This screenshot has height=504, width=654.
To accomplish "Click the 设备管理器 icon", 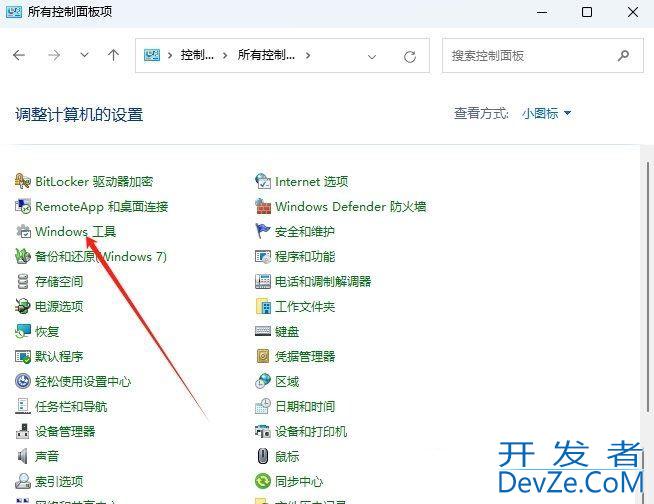I will (23, 431).
